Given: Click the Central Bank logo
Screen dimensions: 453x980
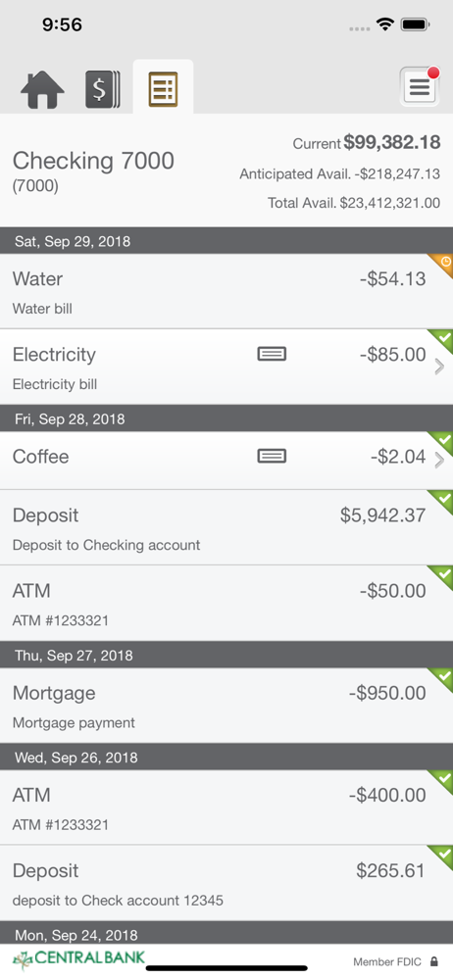Looking at the screenshot, I should [x=78, y=958].
